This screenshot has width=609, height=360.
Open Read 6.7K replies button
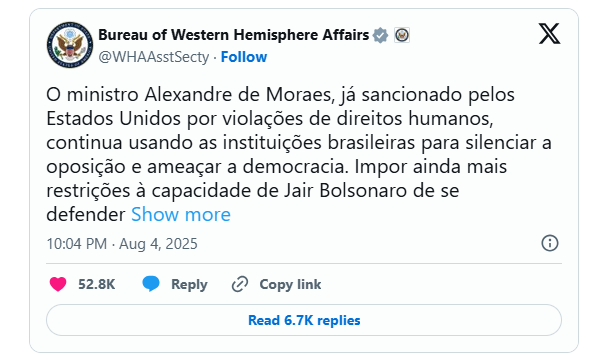304,320
